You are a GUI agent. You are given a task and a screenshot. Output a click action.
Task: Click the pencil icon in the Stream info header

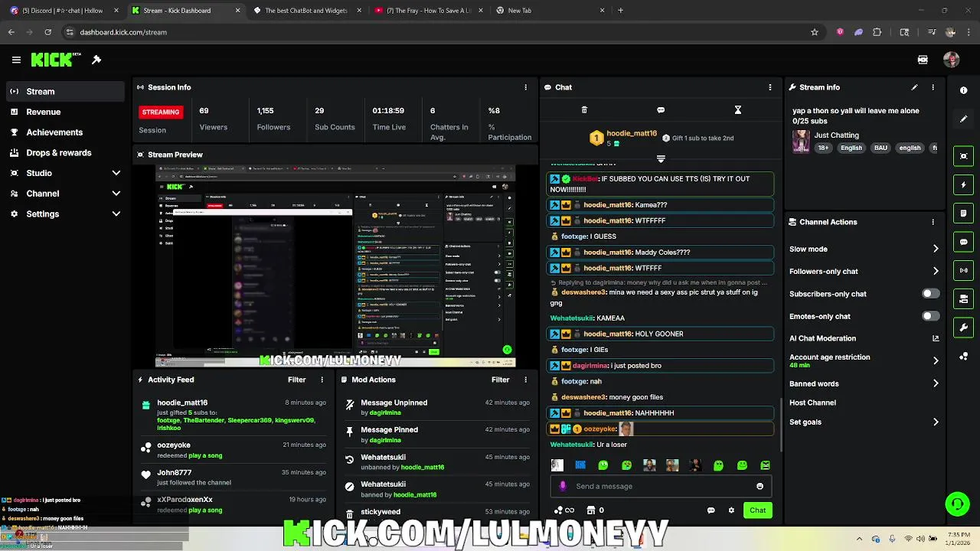914,87
